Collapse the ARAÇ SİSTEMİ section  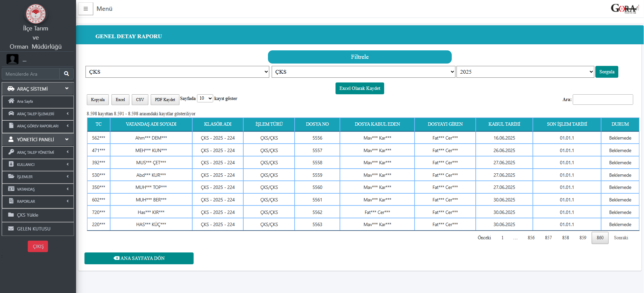[67, 89]
